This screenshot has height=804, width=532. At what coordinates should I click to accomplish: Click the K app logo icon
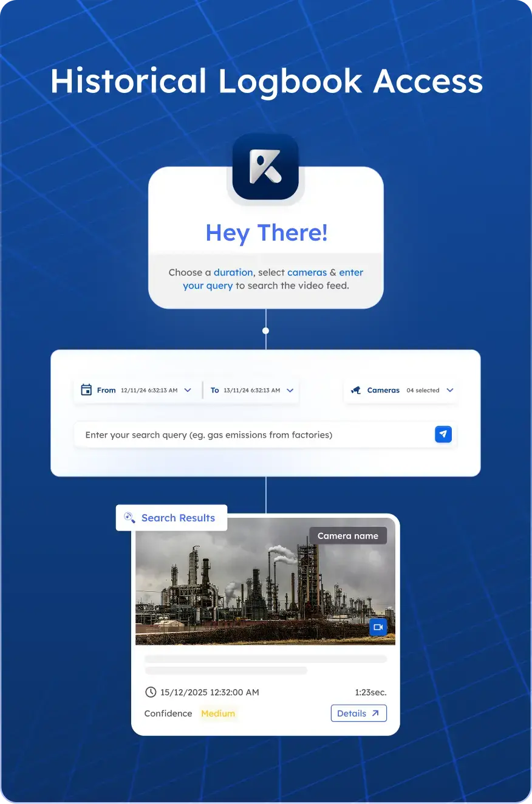pos(265,167)
